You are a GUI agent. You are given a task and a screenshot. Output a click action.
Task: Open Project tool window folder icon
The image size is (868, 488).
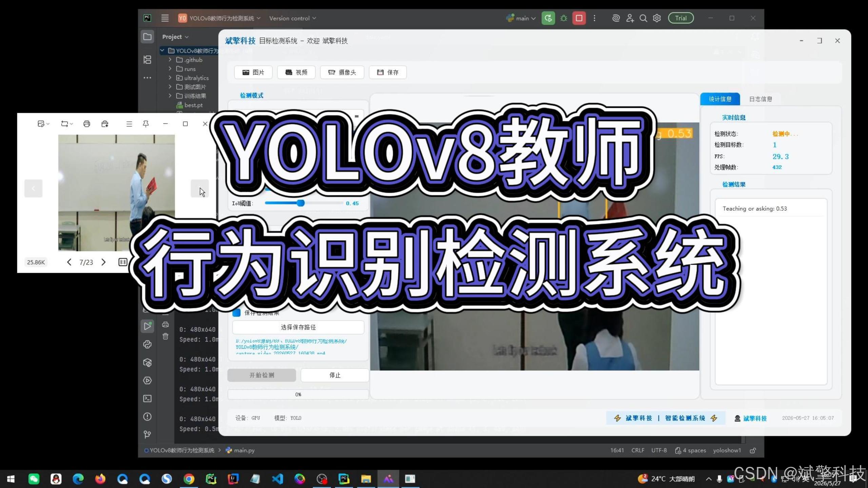pyautogui.click(x=147, y=37)
